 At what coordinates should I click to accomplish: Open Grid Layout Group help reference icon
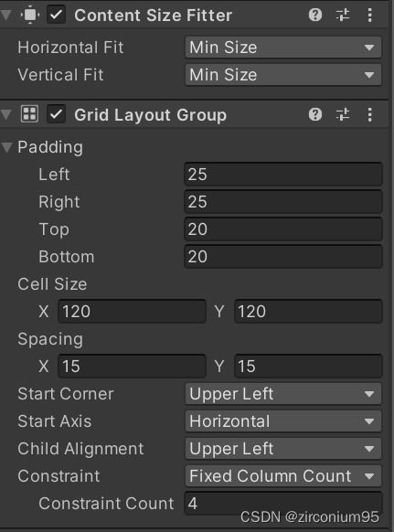315,114
